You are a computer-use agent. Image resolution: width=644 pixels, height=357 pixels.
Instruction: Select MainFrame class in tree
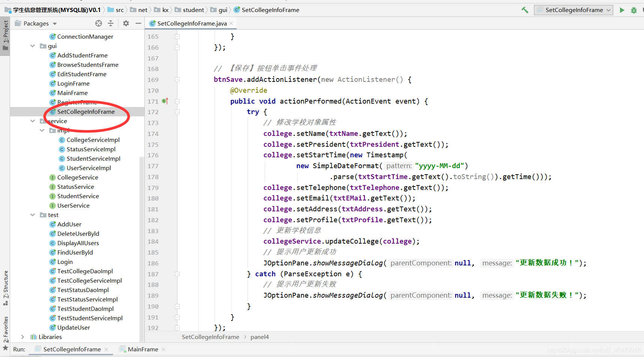(x=72, y=93)
